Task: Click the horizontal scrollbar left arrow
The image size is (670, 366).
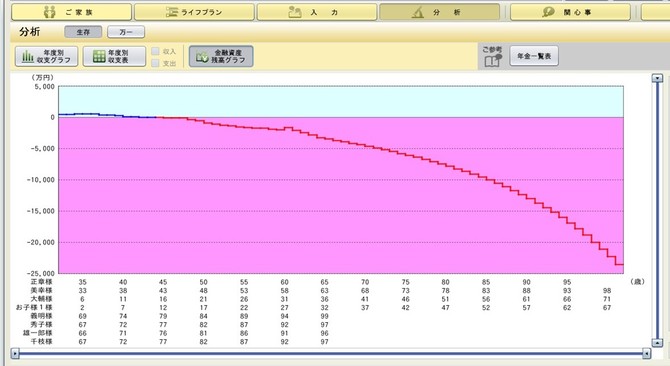Action: [x=15, y=353]
